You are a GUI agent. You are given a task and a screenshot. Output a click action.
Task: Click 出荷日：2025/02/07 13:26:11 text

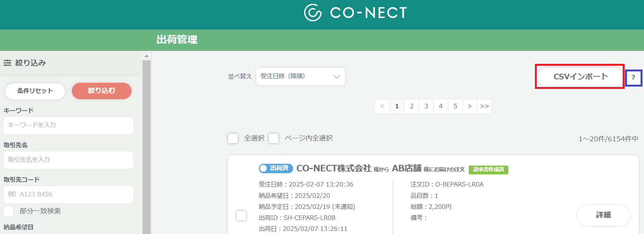[303, 229]
